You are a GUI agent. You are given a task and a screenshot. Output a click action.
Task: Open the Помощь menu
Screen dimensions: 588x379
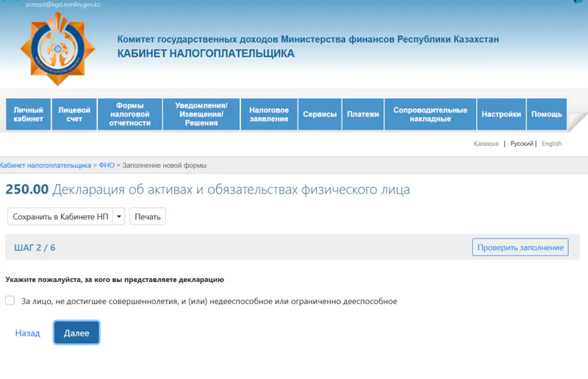click(x=546, y=115)
